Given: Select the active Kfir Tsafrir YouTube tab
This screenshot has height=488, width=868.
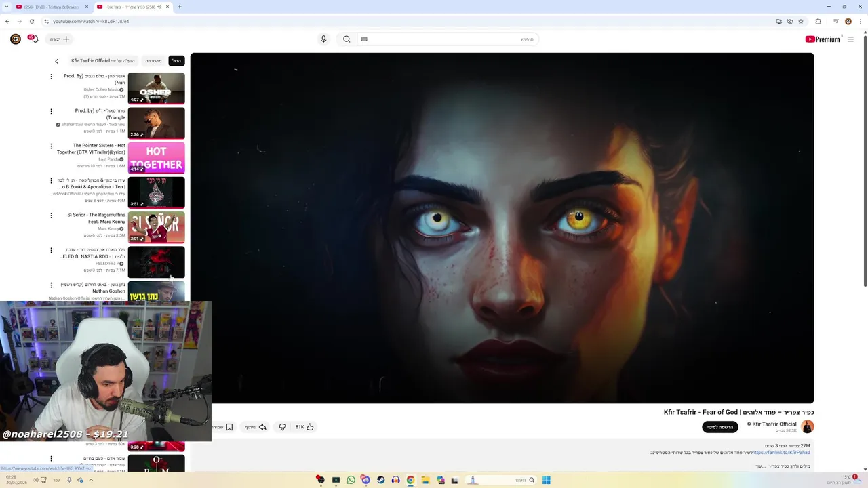Looking at the screenshot, I should pos(132,7).
